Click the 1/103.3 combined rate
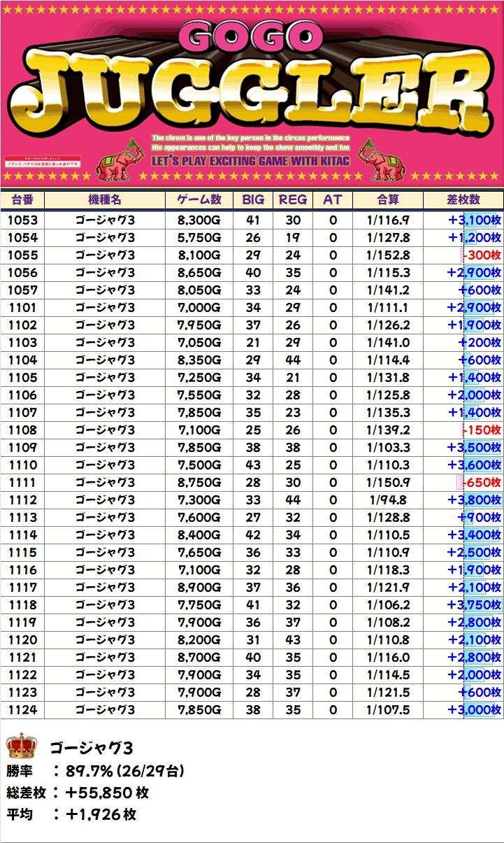504x843 pixels. [x=388, y=448]
